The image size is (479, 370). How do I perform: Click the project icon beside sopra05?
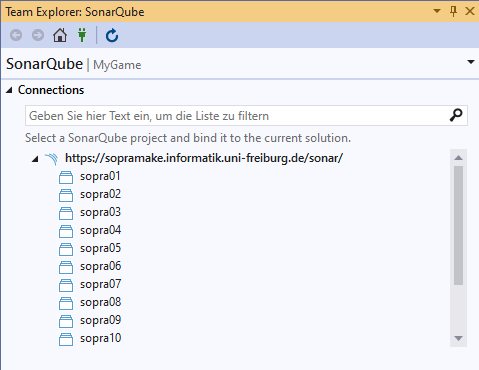click(x=66, y=249)
